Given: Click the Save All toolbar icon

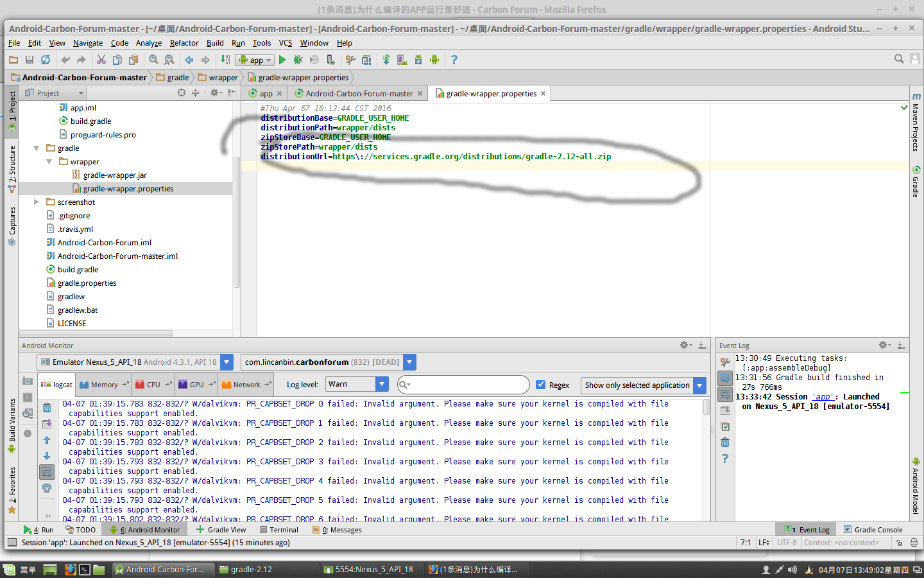Looking at the screenshot, I should point(30,60).
